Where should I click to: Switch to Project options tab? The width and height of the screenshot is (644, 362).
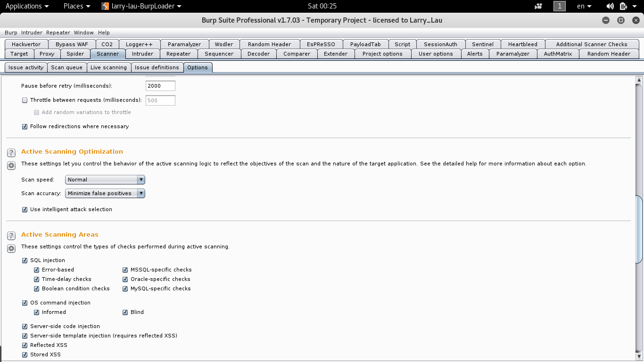tap(382, 54)
